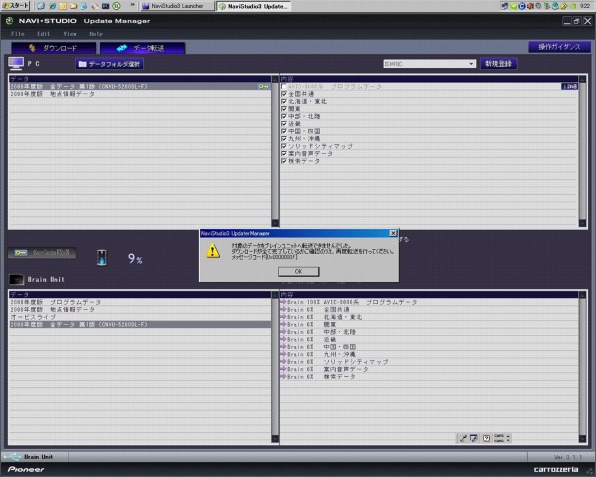596x477 pixels.
Task: Click the CAPS KANA indicator on the IME bar
Action: tap(499, 438)
